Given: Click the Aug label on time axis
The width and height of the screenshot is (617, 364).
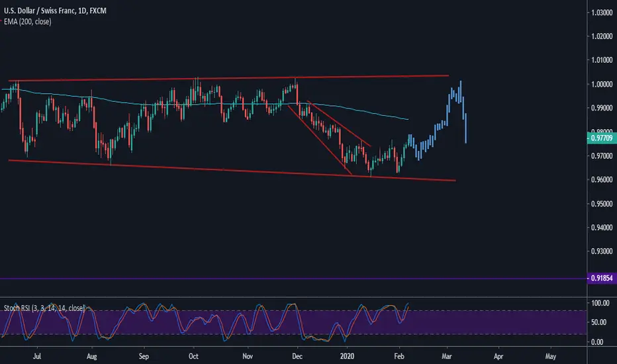Looking at the screenshot, I should click(91, 356).
